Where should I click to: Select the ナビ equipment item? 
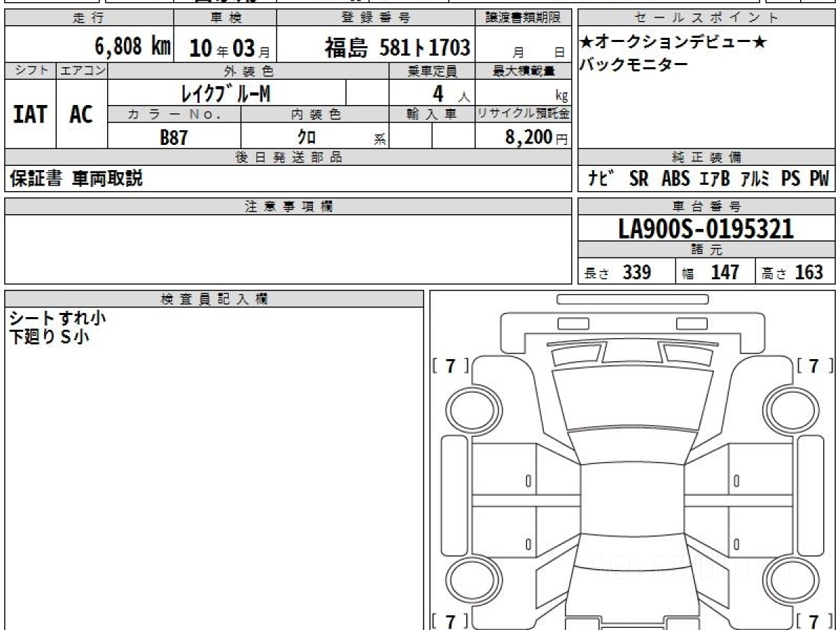(602, 179)
